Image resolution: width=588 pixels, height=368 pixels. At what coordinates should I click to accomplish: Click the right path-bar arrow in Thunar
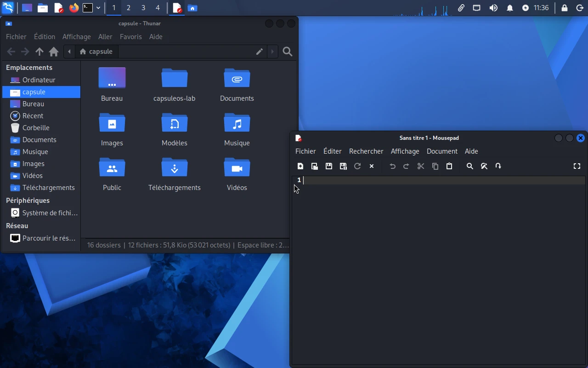(x=272, y=52)
